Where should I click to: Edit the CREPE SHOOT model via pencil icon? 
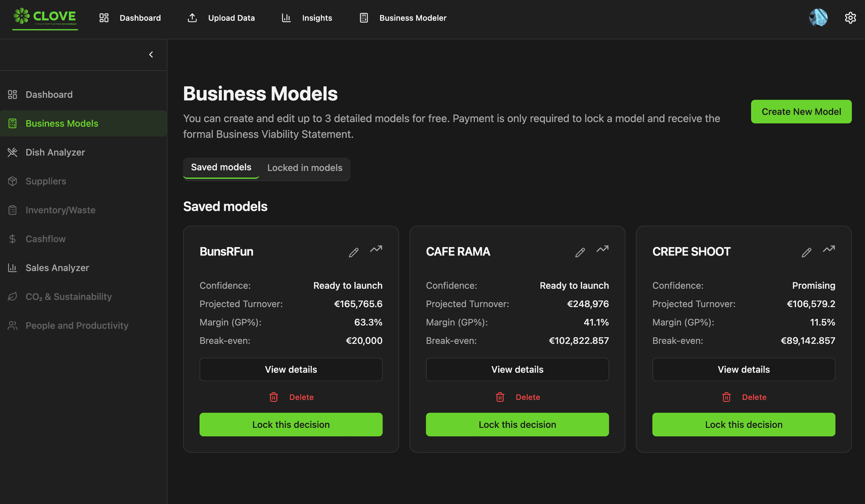(x=806, y=252)
